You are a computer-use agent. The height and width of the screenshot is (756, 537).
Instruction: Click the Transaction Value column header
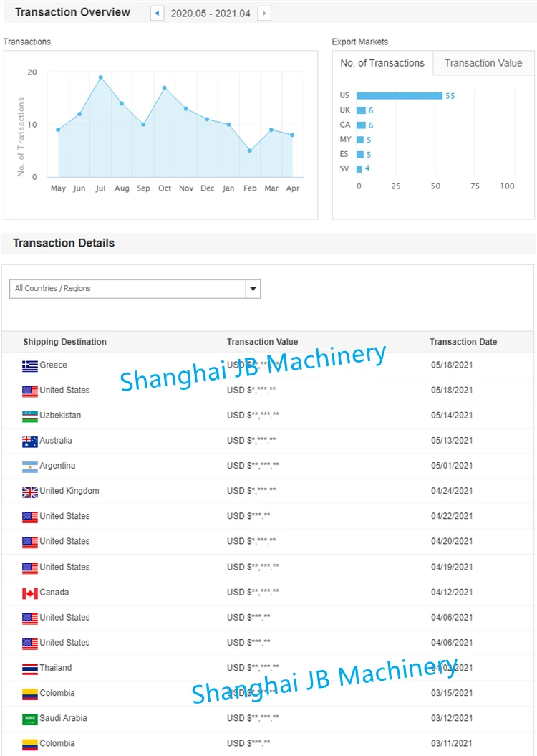(x=263, y=342)
